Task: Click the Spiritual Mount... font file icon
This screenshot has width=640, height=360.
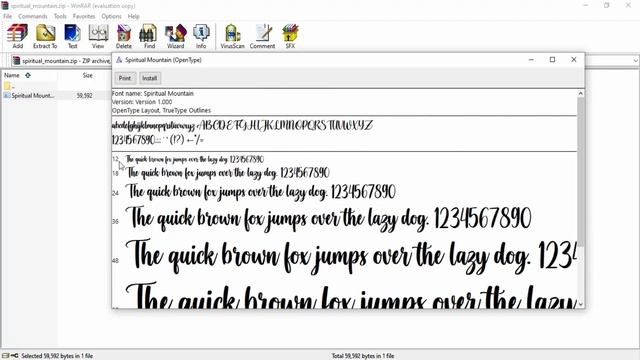Action: (x=7, y=96)
